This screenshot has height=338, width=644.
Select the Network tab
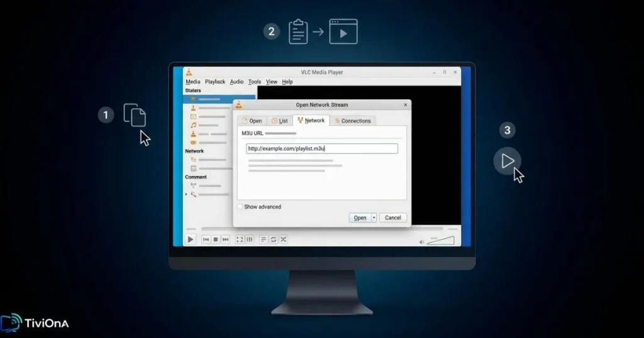[311, 120]
